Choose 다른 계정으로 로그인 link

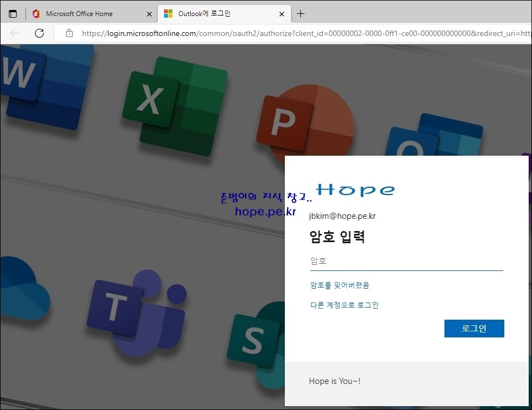pos(344,305)
